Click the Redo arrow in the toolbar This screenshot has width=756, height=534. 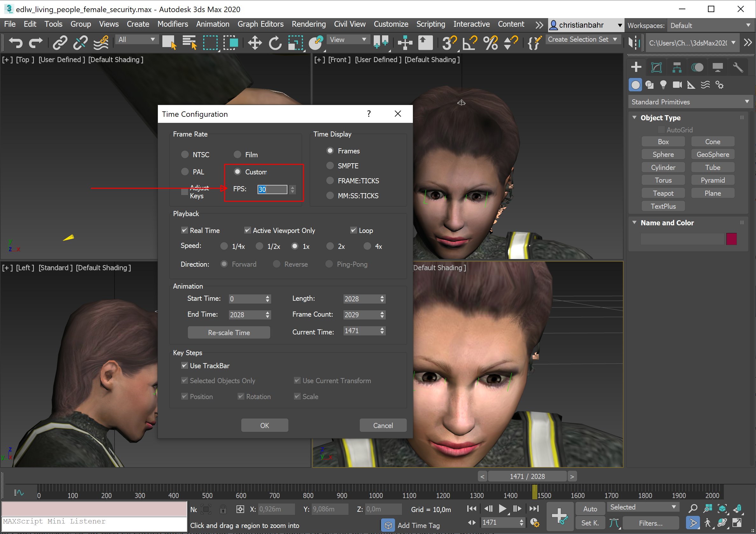pyautogui.click(x=36, y=43)
